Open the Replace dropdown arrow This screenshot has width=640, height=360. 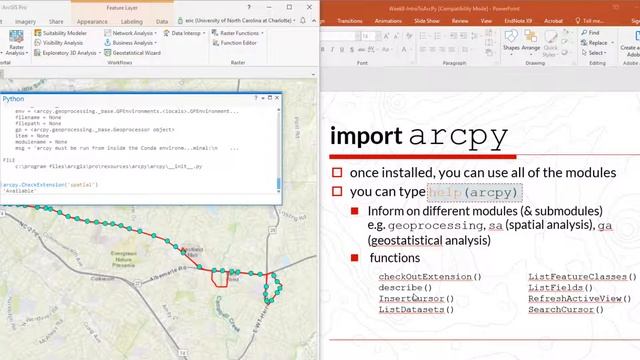pyautogui.click(x=612, y=43)
